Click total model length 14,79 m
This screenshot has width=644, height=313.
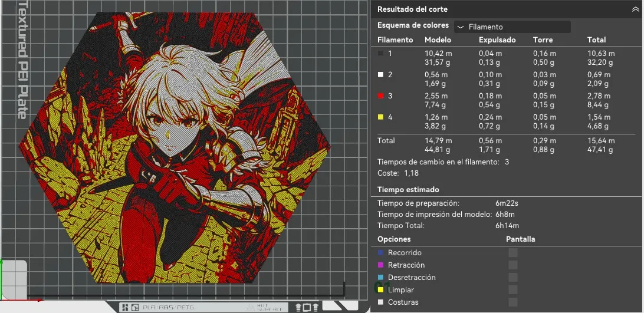(438, 140)
